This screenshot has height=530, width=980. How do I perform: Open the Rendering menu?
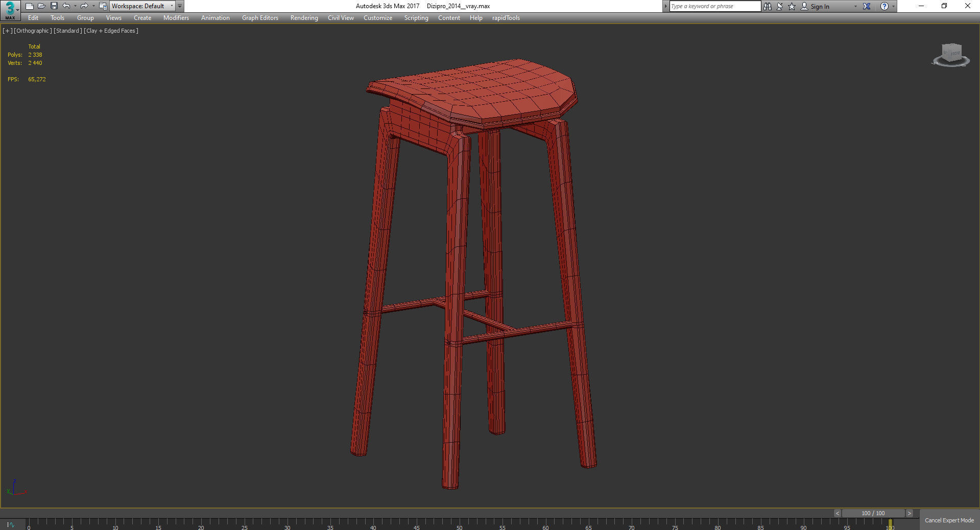[x=304, y=18]
